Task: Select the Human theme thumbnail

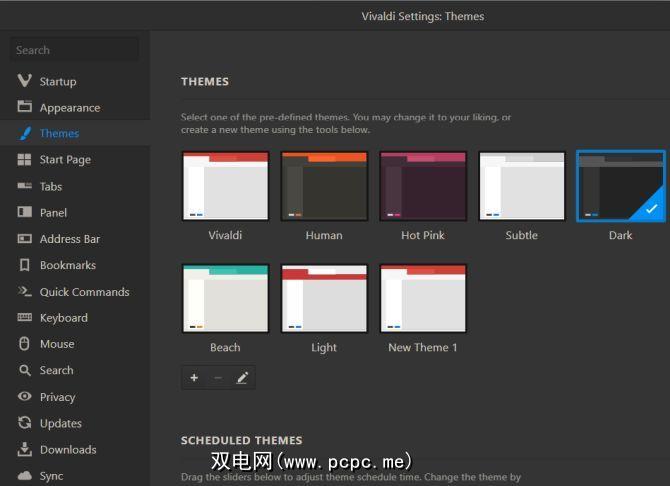Action: point(324,186)
